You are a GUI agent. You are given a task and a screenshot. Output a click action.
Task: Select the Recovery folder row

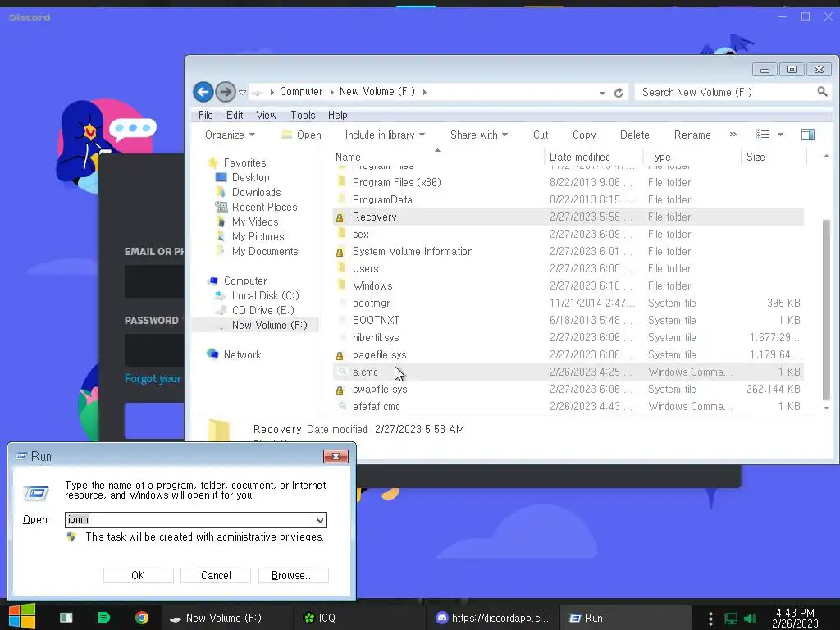pyautogui.click(x=568, y=217)
